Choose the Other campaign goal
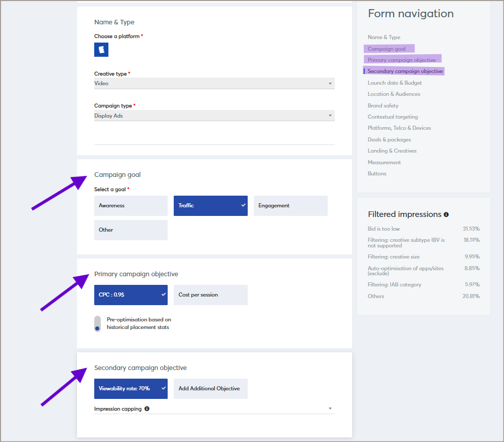The width and height of the screenshot is (504, 442). tap(131, 230)
